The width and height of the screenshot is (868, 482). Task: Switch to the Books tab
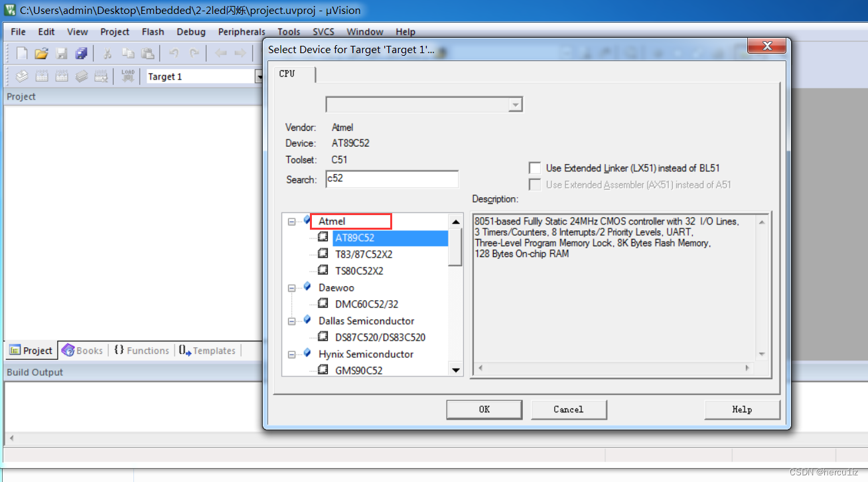tap(82, 351)
